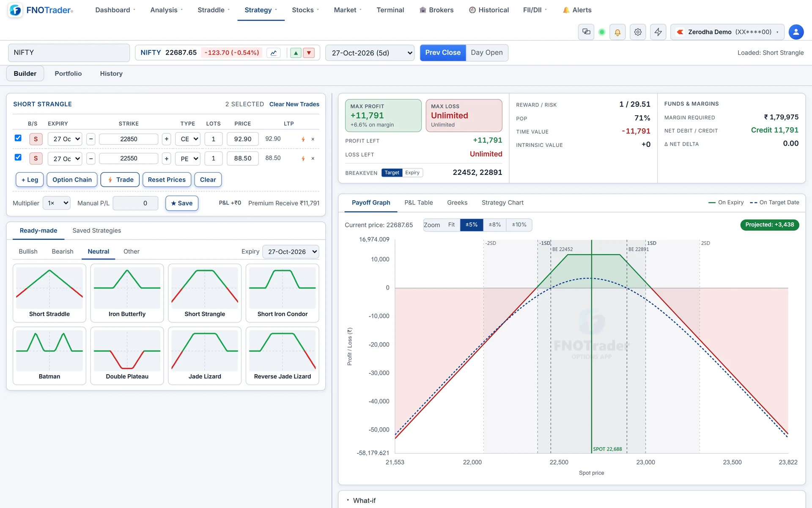Image resolution: width=812 pixels, height=508 pixels.
Task: Uncheck the 22850 CE leg checkbox
Action: [x=18, y=138]
